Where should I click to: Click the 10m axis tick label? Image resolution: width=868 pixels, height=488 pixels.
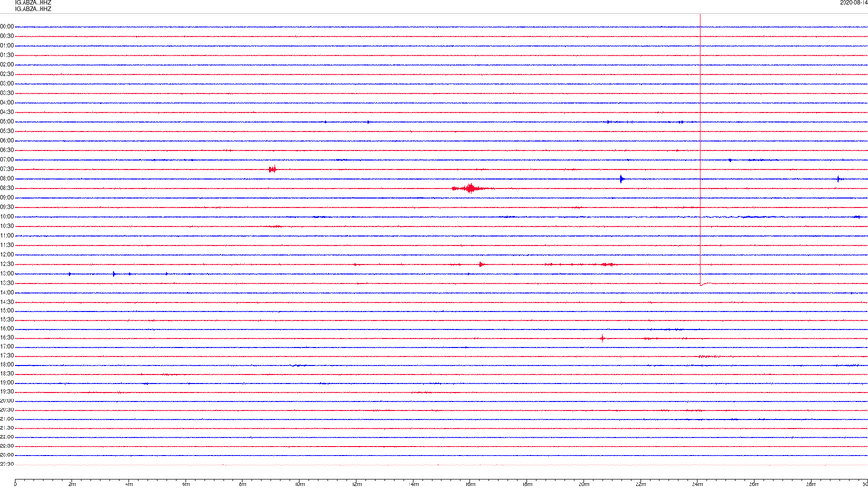[x=299, y=484]
